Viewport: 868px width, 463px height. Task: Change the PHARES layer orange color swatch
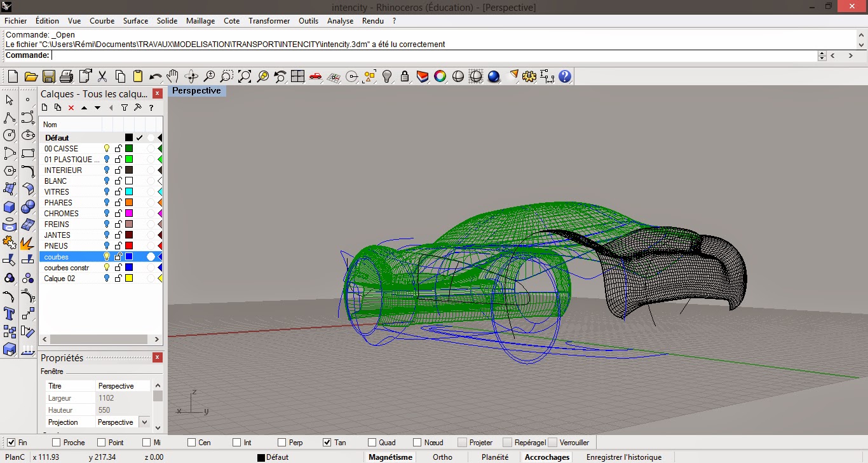[x=129, y=203]
